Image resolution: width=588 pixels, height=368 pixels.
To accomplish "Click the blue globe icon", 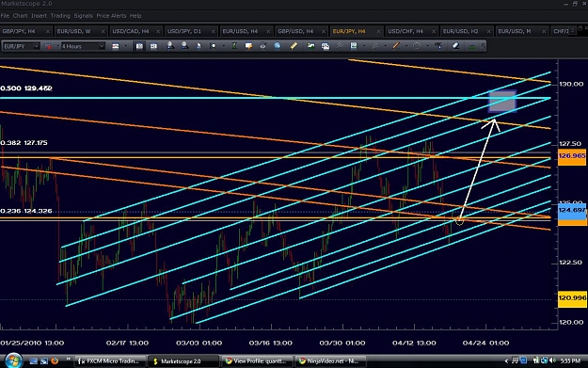I will [278, 46].
